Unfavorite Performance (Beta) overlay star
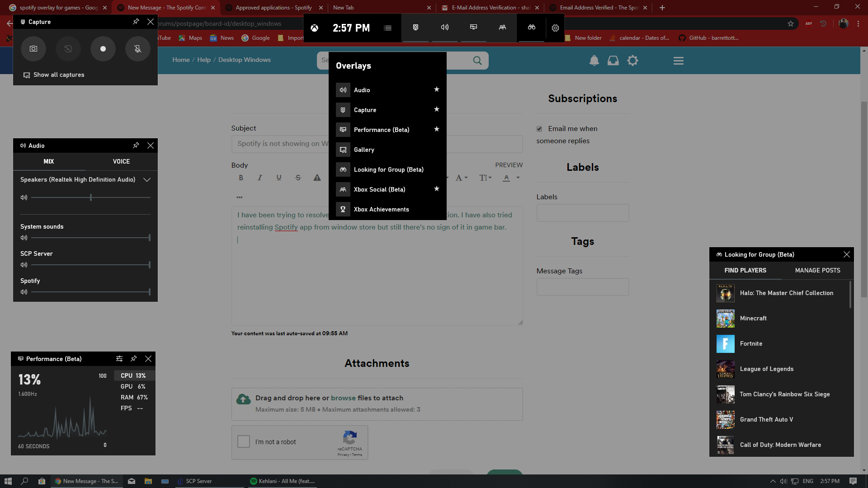Viewport: 868px width, 488px height. [437, 129]
